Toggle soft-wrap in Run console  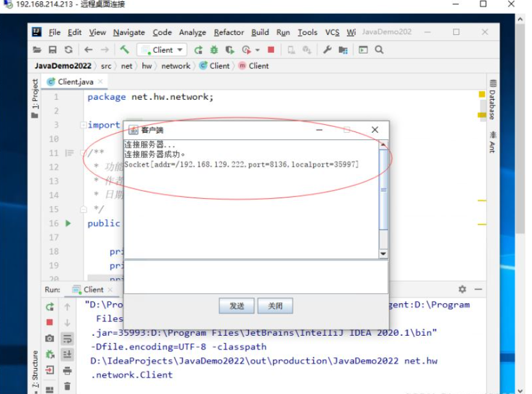point(67,338)
